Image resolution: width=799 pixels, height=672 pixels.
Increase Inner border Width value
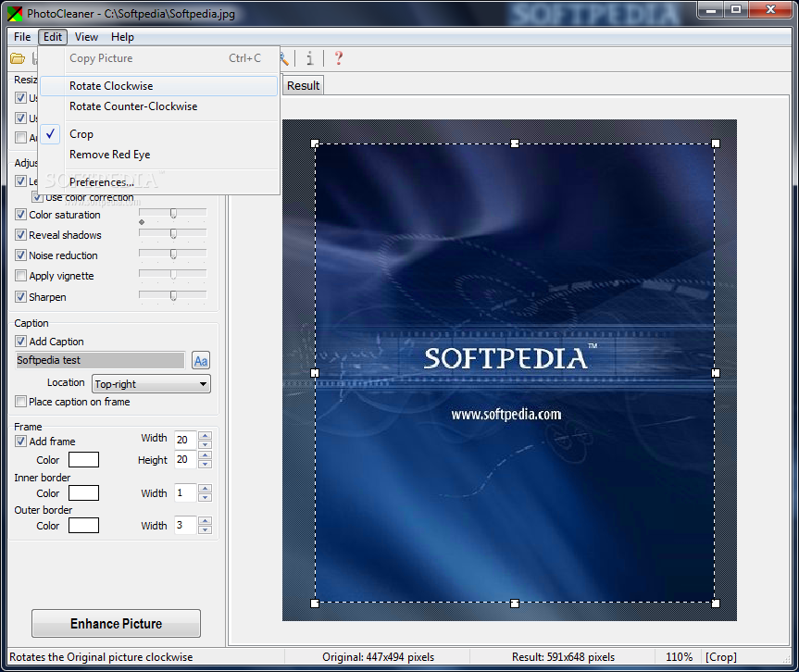[205, 489]
